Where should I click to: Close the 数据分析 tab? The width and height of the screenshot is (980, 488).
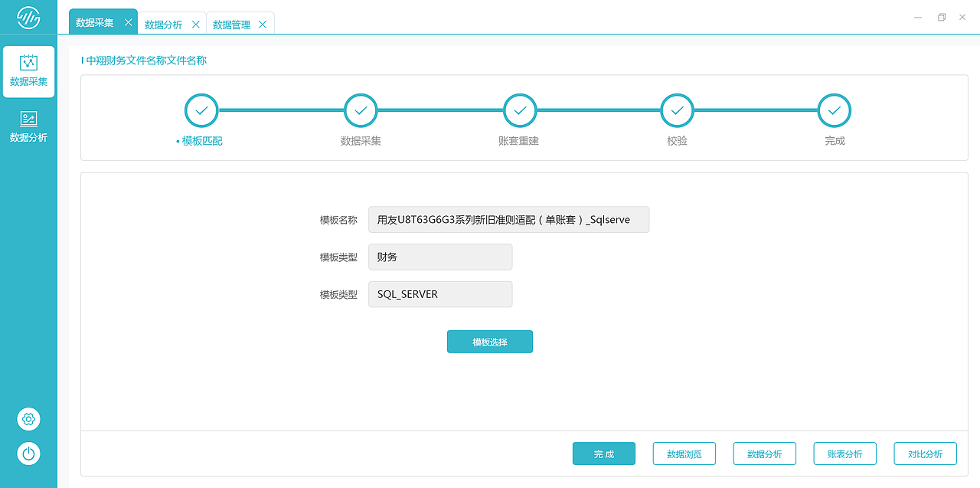(195, 25)
